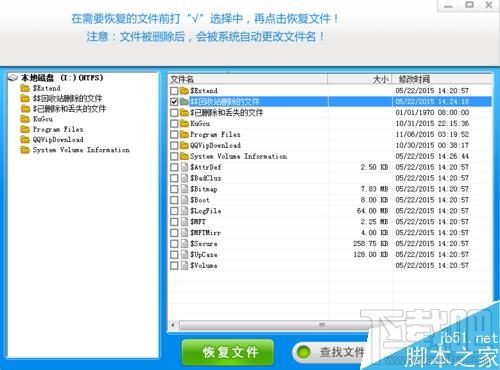Click the $已删除和丢失的文件 folder icon in tree
This screenshot has height=370, width=500.
tap(25, 109)
